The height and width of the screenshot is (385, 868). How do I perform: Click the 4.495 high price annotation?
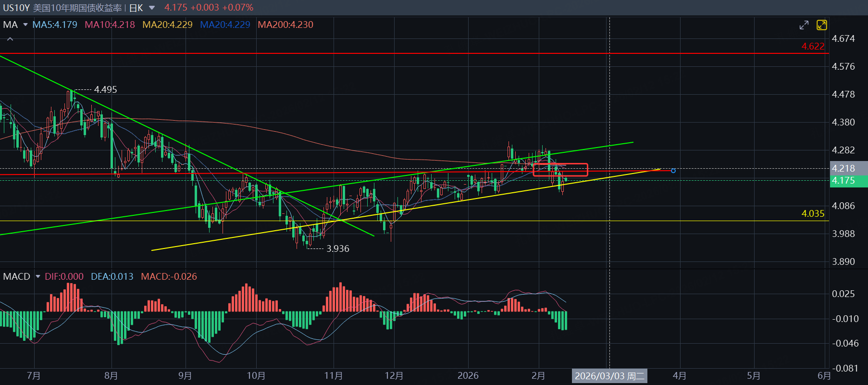coord(105,89)
